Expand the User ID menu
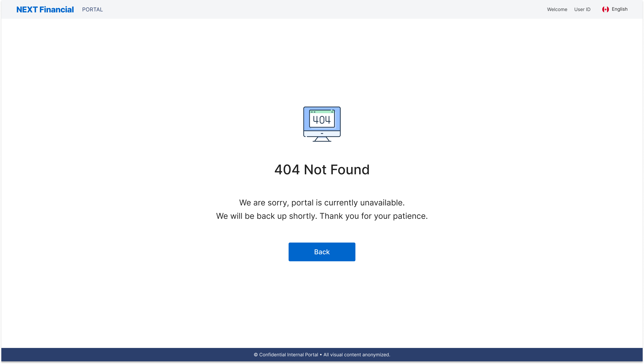The width and height of the screenshot is (644, 364). tap(583, 9)
